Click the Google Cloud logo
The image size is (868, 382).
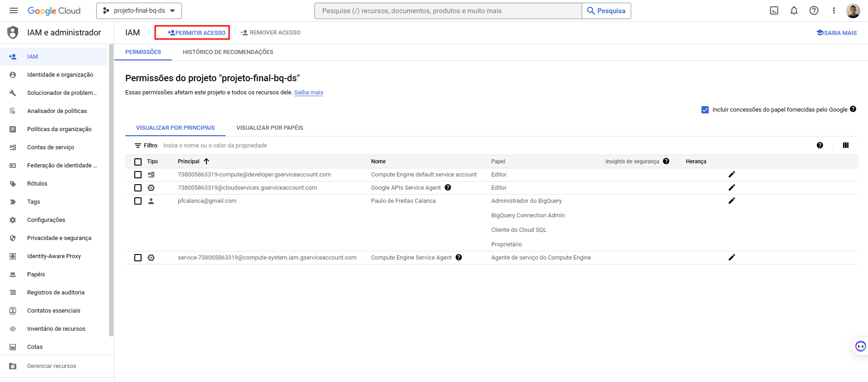pyautogui.click(x=54, y=10)
